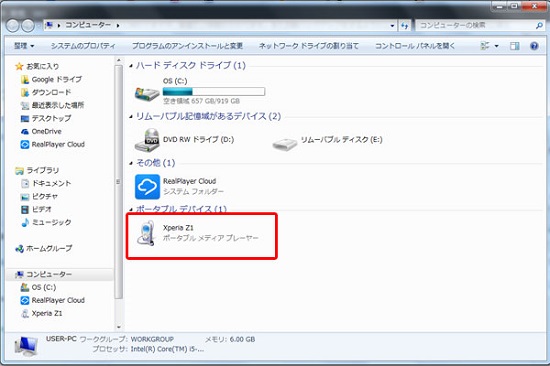
Task: Click the お気に入り star icon
Action: (19, 66)
